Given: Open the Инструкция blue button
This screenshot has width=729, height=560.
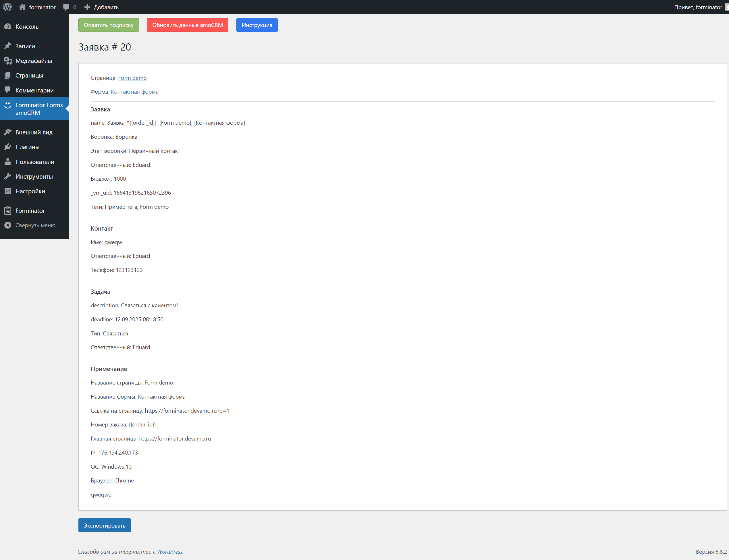Looking at the screenshot, I should point(257,25).
